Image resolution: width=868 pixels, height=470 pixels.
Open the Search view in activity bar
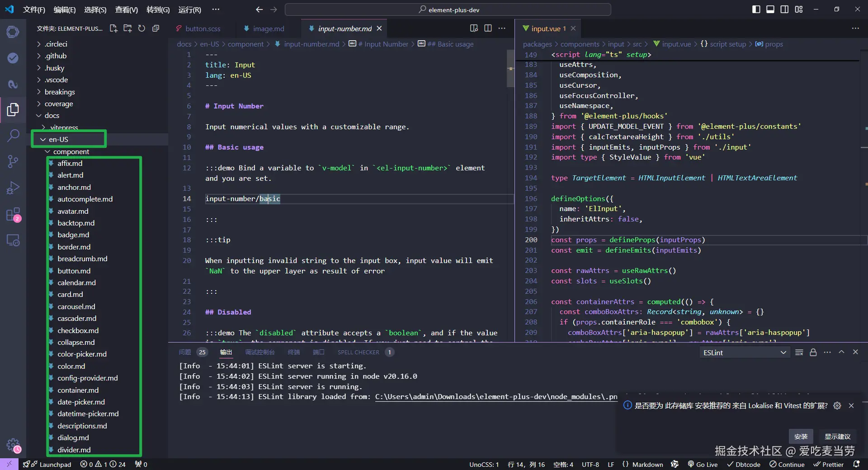(x=13, y=135)
